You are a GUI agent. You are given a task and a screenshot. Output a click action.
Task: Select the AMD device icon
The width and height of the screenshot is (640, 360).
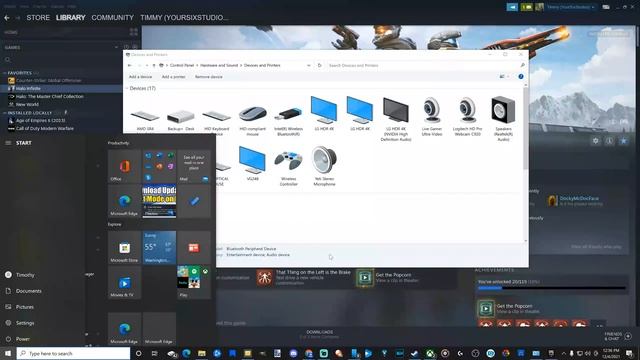[145, 116]
